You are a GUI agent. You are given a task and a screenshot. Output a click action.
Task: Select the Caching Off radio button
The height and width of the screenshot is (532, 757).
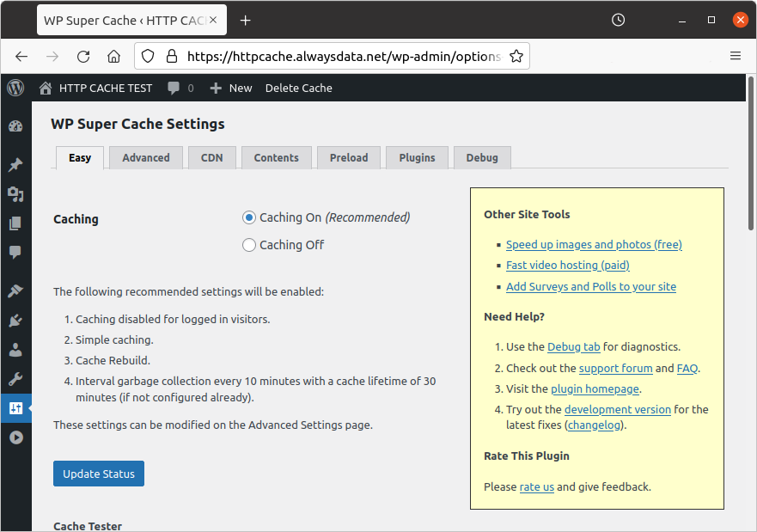(x=249, y=245)
